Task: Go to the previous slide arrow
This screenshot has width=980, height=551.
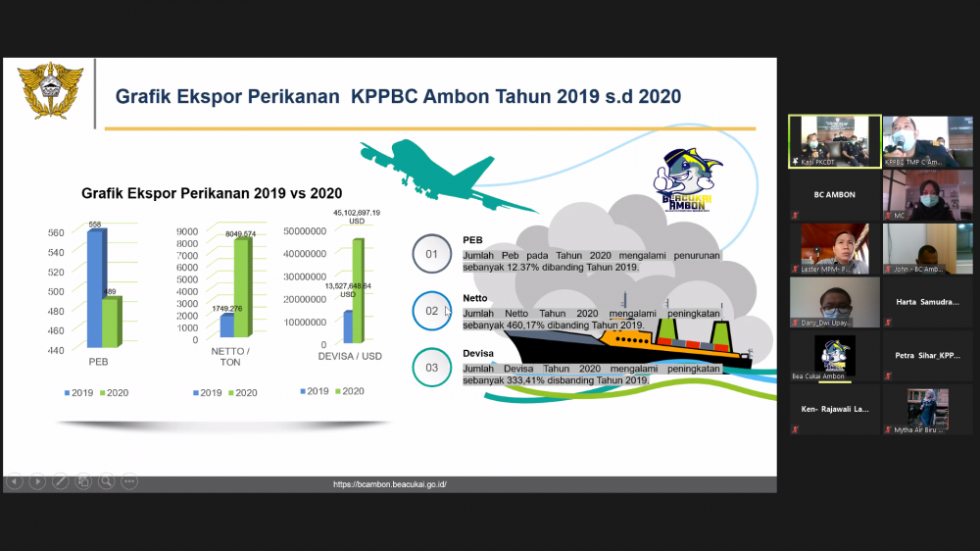Action: coord(14,481)
